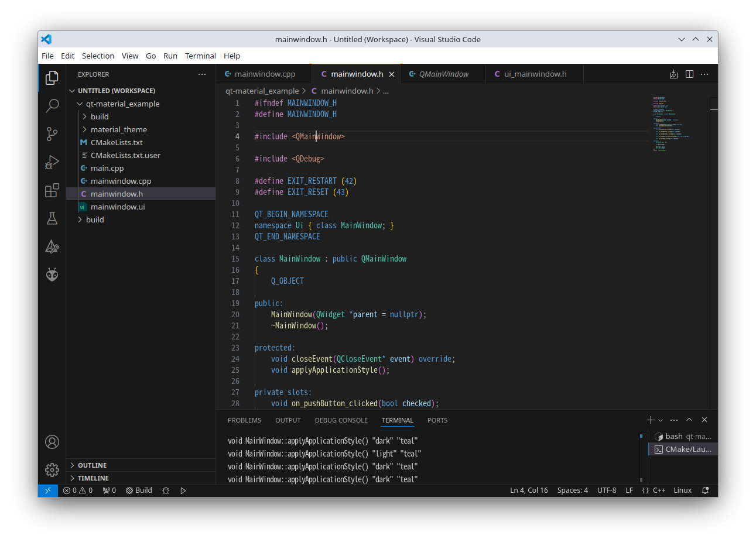756x542 pixels.
Task: Open mainwindow.ui in the explorer
Action: click(x=141, y=207)
